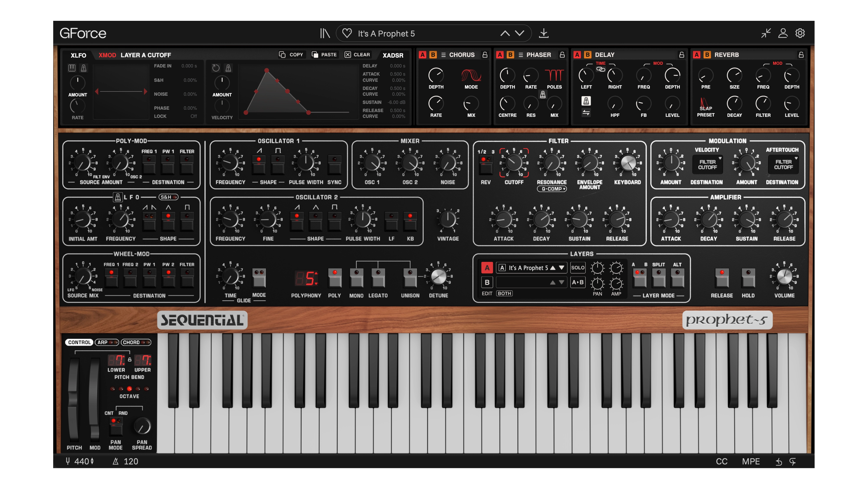Screen dimensions: 868x489
Task: Click the XLFO metronome sync icon
Action: [84, 68]
